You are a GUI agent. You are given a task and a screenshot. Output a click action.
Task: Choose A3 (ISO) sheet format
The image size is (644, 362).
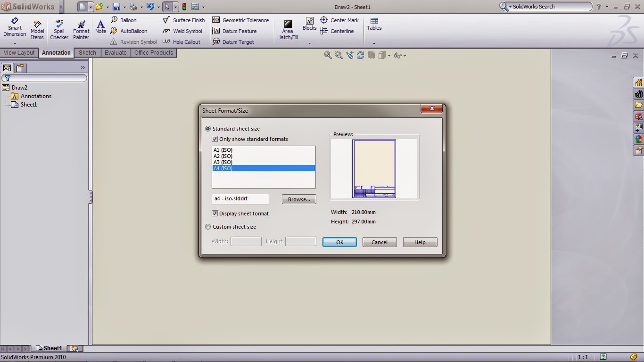264,162
